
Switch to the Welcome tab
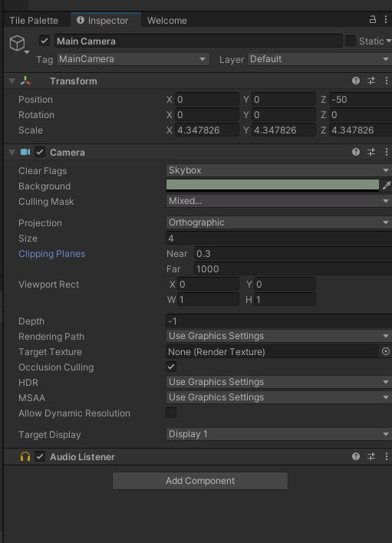[x=167, y=21]
